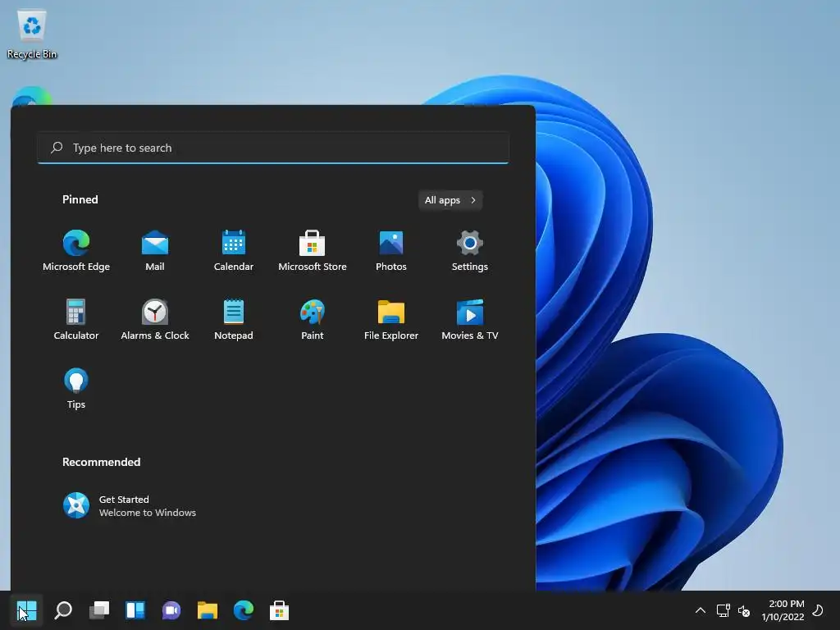Click the Recommended section heading
The height and width of the screenshot is (630, 840).
tap(101, 462)
